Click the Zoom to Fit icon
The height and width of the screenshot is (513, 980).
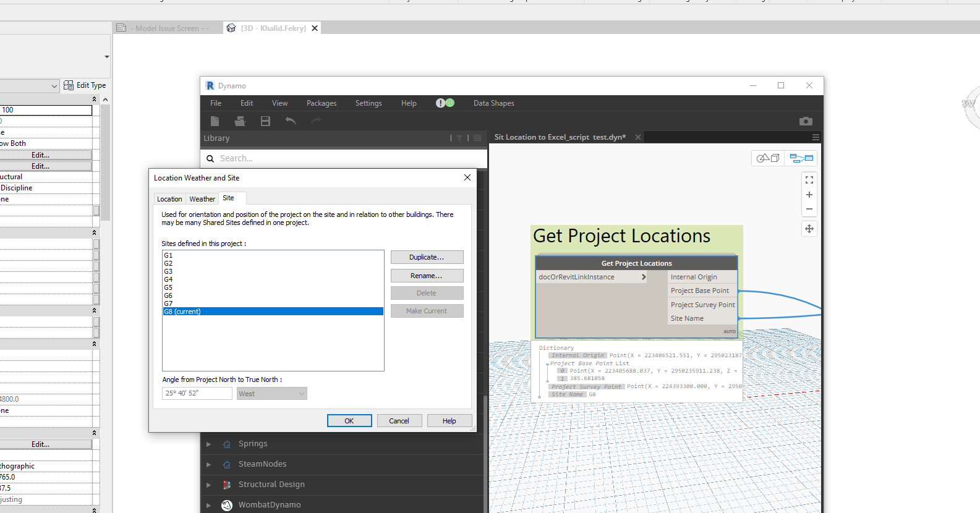(809, 180)
